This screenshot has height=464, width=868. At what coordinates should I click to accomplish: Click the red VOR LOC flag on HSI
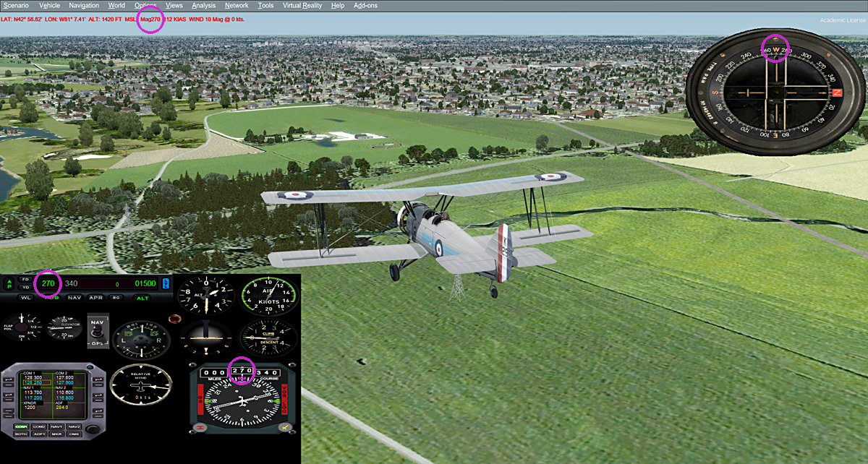[284, 399]
